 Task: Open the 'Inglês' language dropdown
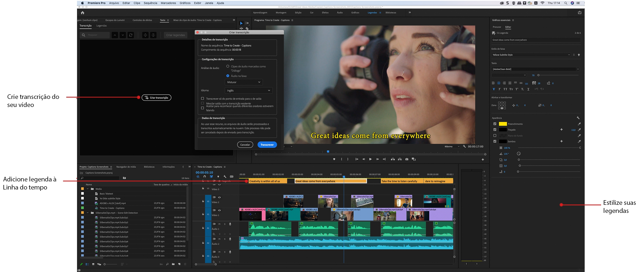(248, 91)
